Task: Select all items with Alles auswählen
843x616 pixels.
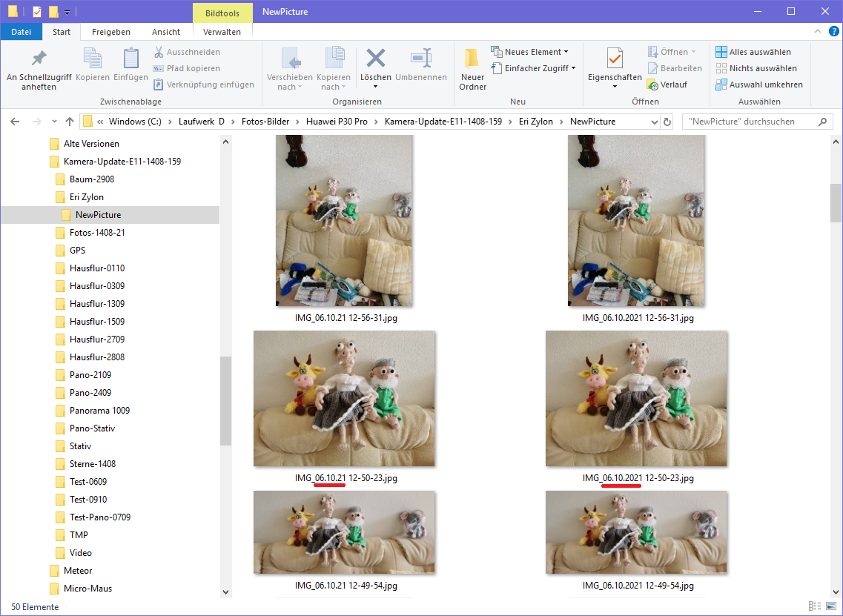Action: coord(753,52)
